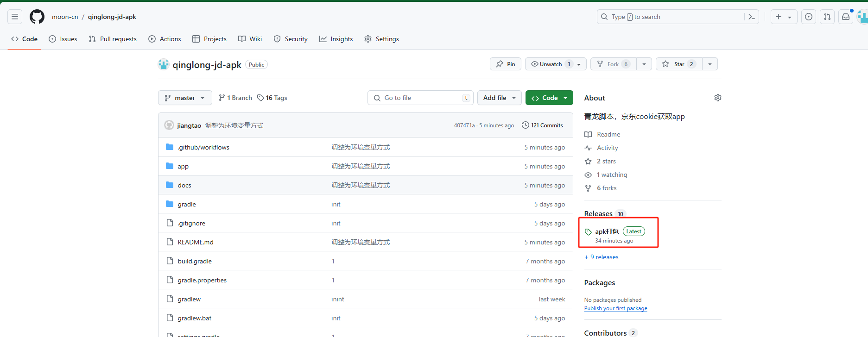The width and height of the screenshot is (868, 337).
Task: Open the 16 Tags link
Action: (272, 98)
